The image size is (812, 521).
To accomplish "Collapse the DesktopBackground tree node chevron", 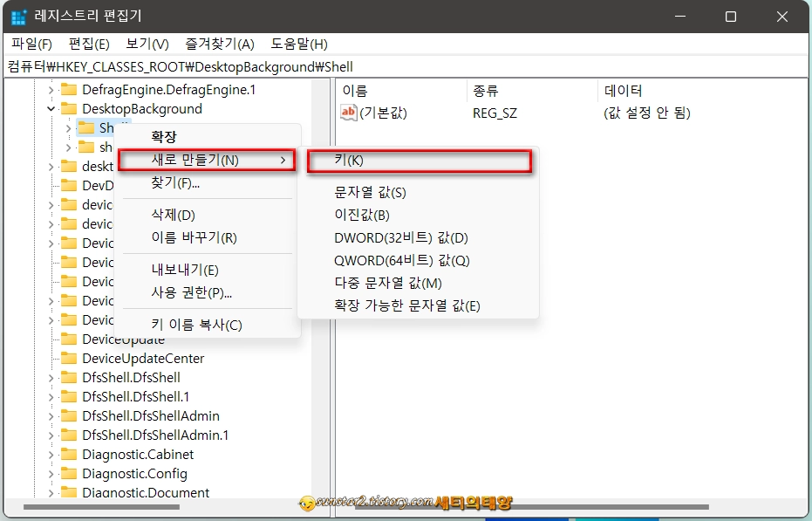I will click(x=51, y=108).
